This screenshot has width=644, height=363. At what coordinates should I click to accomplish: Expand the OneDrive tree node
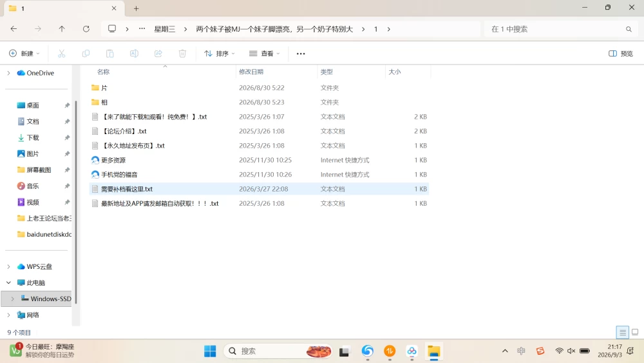point(8,73)
